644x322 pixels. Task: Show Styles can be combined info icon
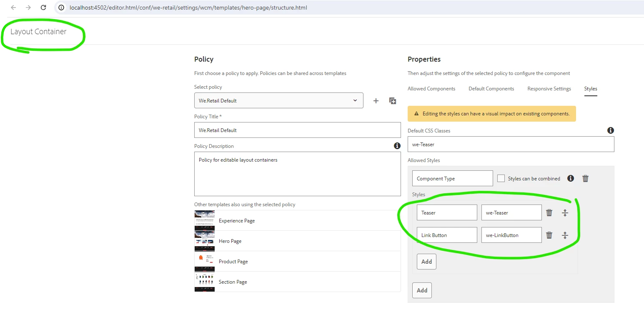(571, 178)
